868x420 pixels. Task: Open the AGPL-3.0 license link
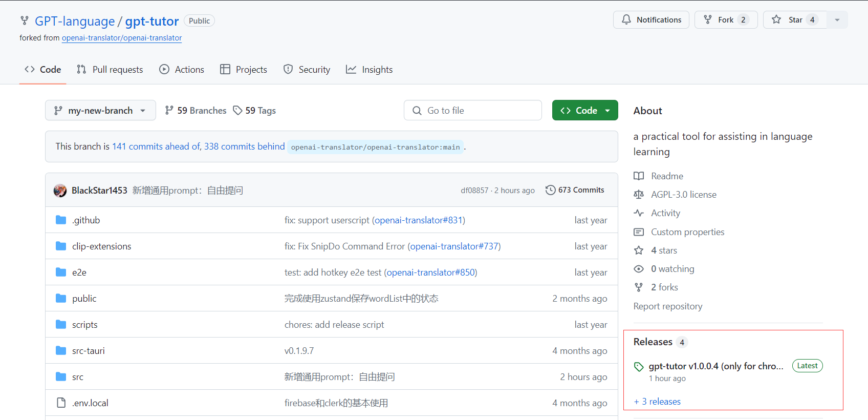point(684,195)
